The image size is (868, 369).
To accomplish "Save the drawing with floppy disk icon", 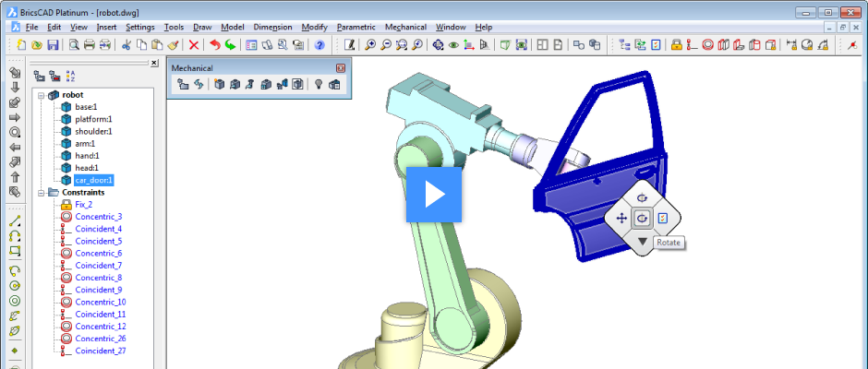I will (53, 45).
